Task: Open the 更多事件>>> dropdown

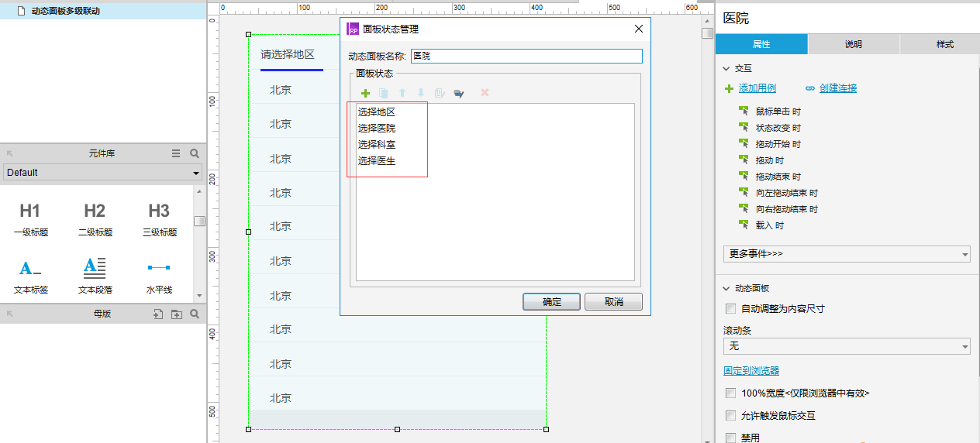Action: coord(847,254)
